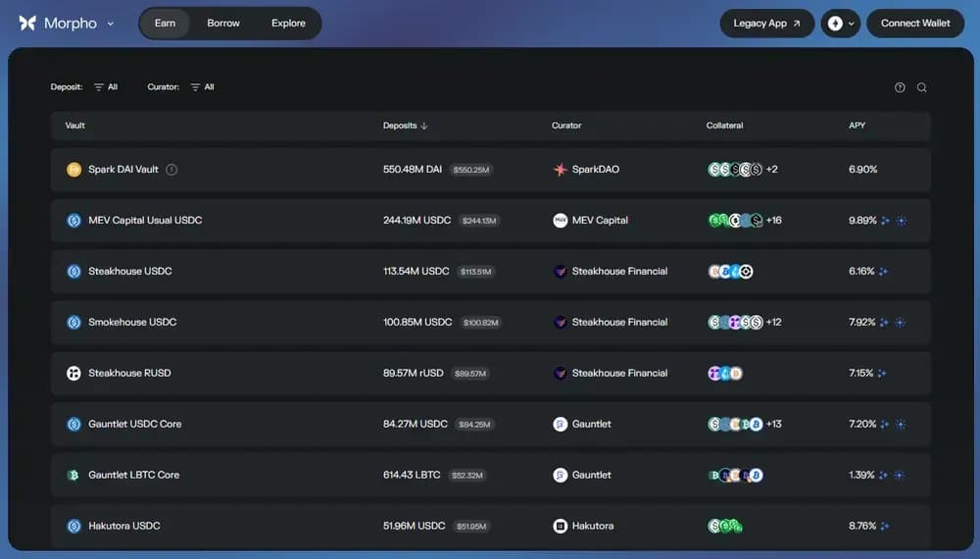
Task: Click the +16 collateral count in MEV Capital row
Action: tap(774, 220)
